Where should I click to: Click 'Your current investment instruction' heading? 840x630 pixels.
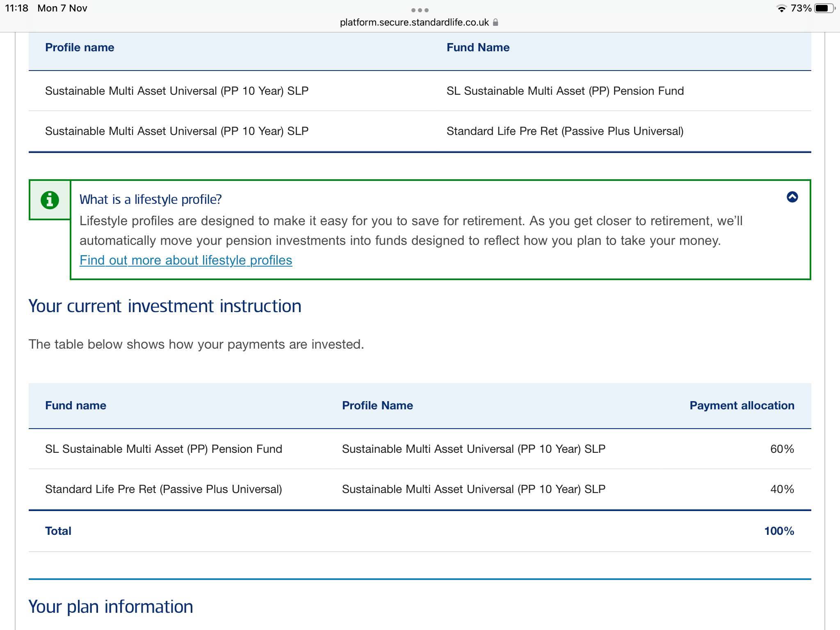(165, 306)
